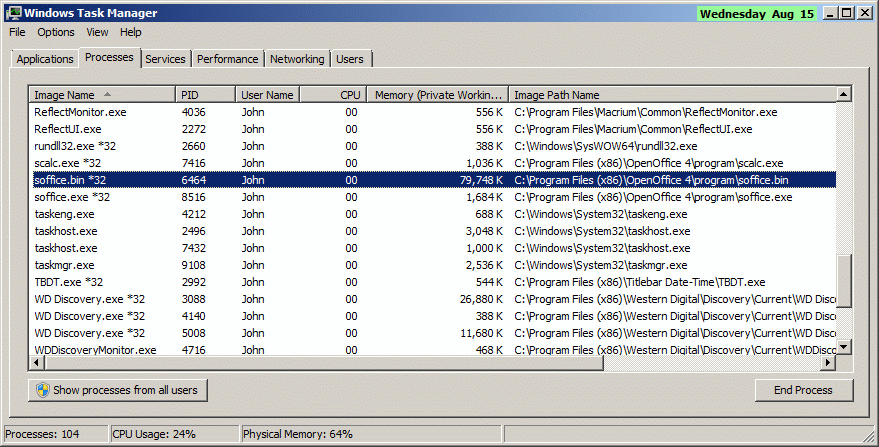Click the Task Manager title bar icon
The image size is (879, 447).
(12, 13)
